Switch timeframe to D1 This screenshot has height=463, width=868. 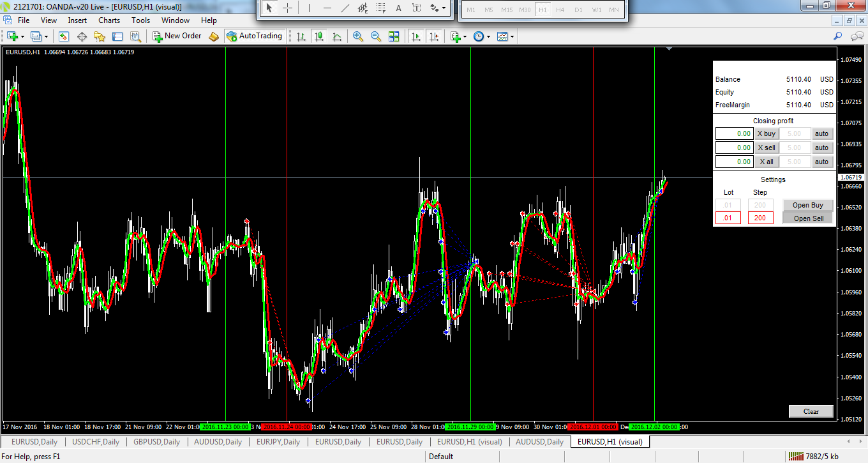click(578, 10)
